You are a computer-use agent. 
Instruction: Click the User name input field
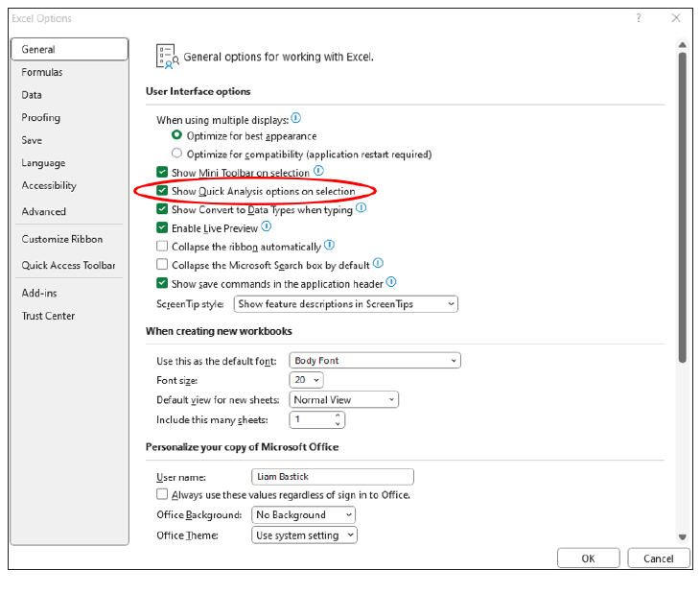333,477
